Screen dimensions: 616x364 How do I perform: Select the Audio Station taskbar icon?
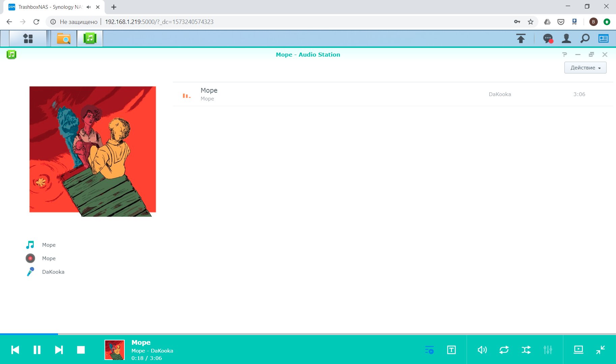[x=90, y=38]
